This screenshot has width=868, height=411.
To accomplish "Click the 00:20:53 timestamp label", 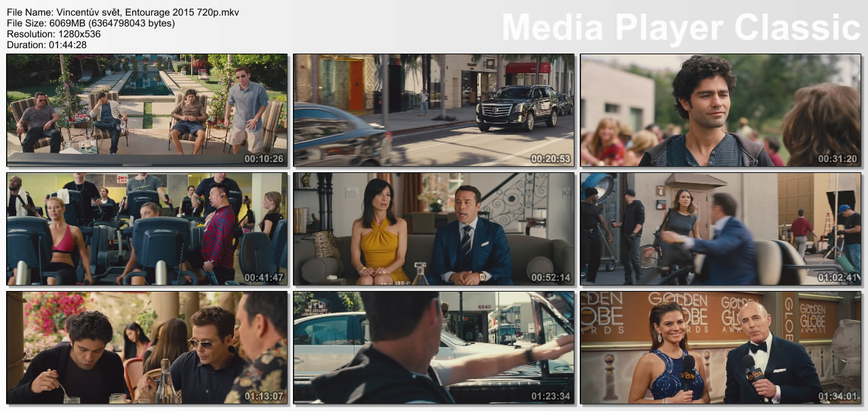I will point(551,159).
